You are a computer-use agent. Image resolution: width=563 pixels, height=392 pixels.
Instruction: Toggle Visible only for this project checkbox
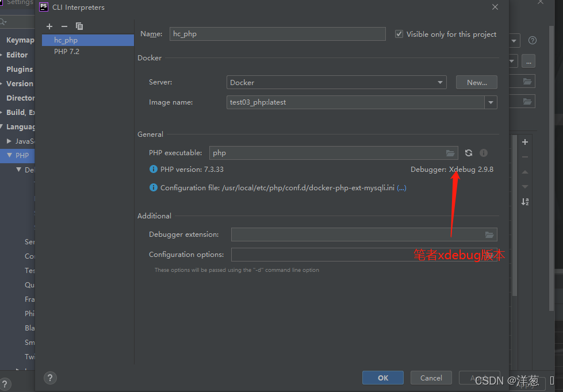click(x=399, y=34)
